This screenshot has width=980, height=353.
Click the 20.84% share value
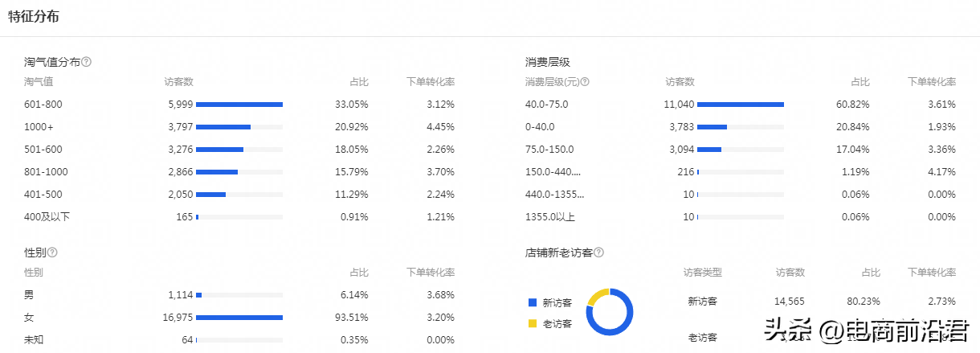click(853, 127)
